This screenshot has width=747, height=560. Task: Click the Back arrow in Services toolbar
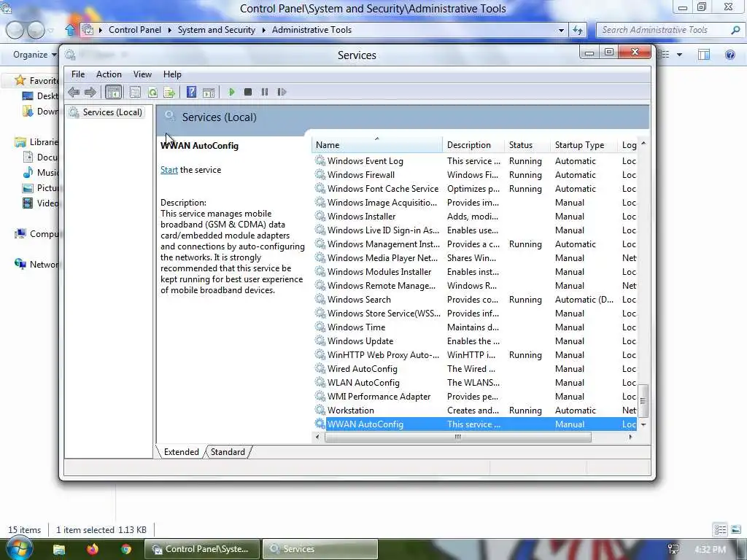[x=74, y=92]
